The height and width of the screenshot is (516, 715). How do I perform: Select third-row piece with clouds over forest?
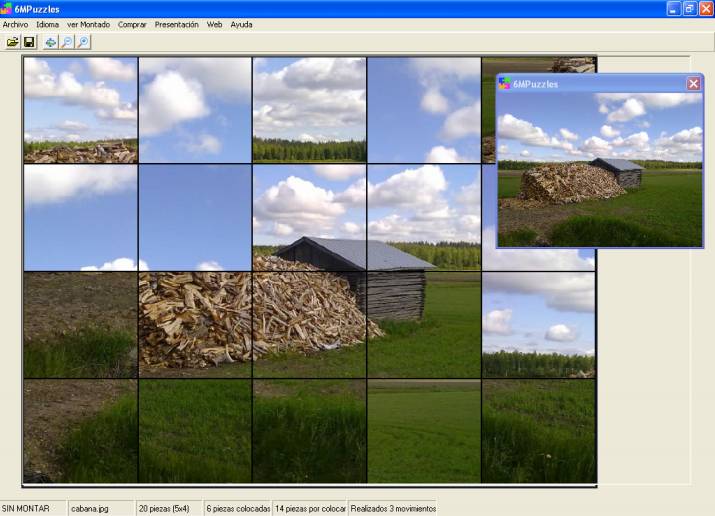pos(539,325)
